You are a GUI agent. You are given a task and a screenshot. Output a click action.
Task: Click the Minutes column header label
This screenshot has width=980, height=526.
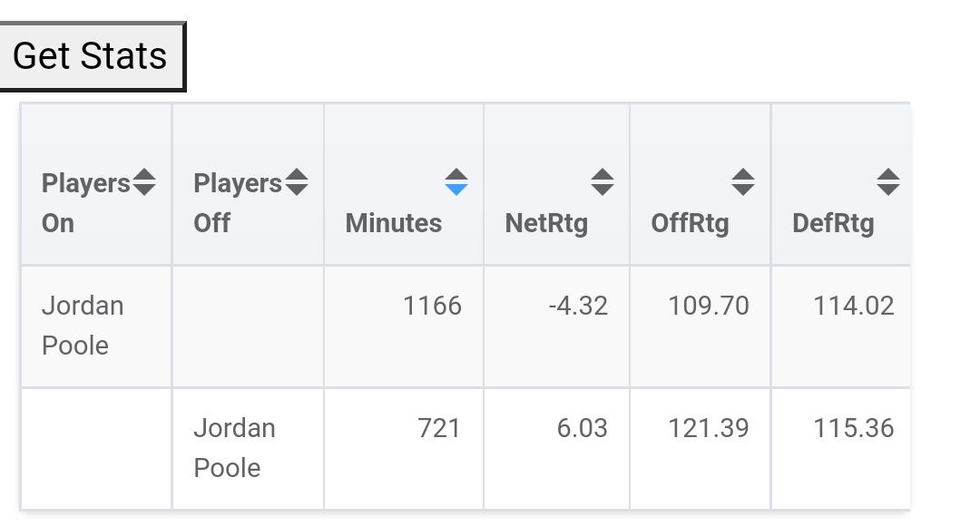click(x=394, y=223)
